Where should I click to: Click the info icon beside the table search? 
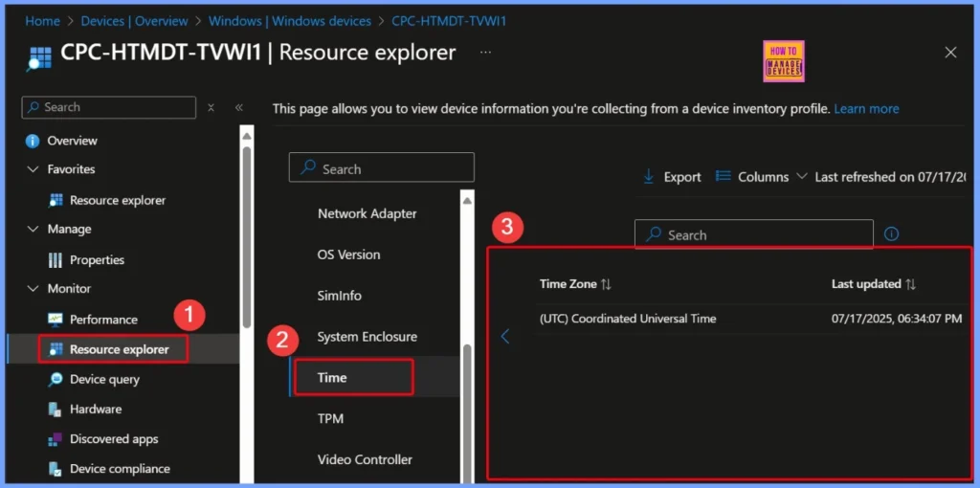pos(891,234)
